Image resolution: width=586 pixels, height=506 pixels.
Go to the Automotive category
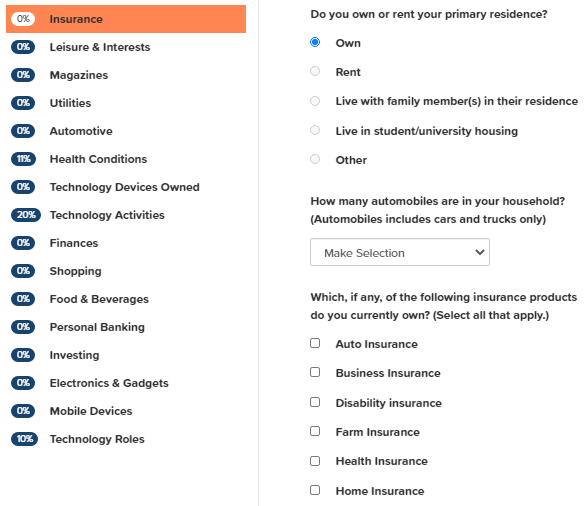pos(126,131)
